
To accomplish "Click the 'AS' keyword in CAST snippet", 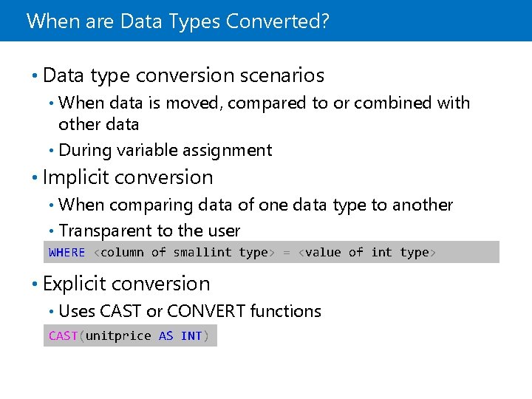I will tap(166, 336).
